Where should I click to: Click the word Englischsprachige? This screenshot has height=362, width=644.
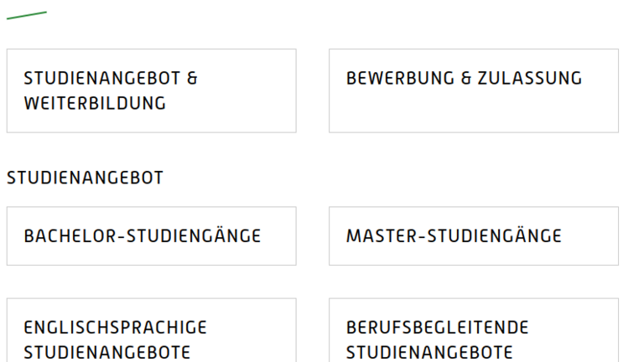pyautogui.click(x=116, y=326)
